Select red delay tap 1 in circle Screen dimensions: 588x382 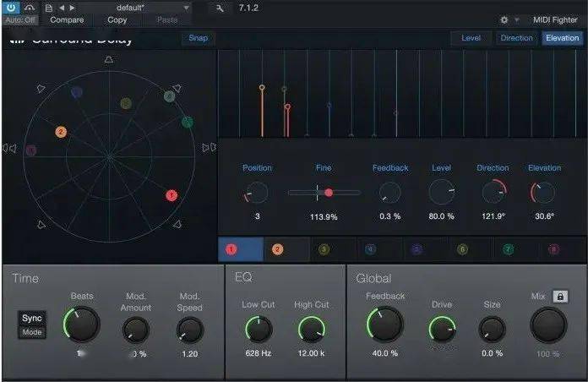click(x=171, y=196)
